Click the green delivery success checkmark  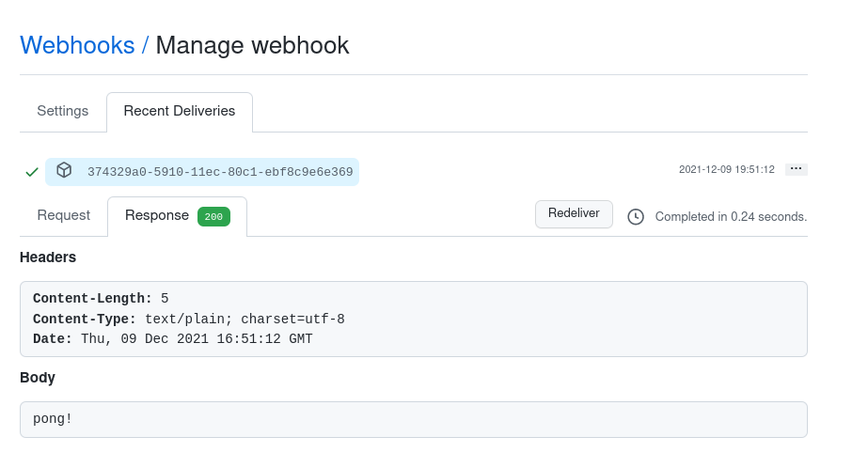[x=32, y=172]
